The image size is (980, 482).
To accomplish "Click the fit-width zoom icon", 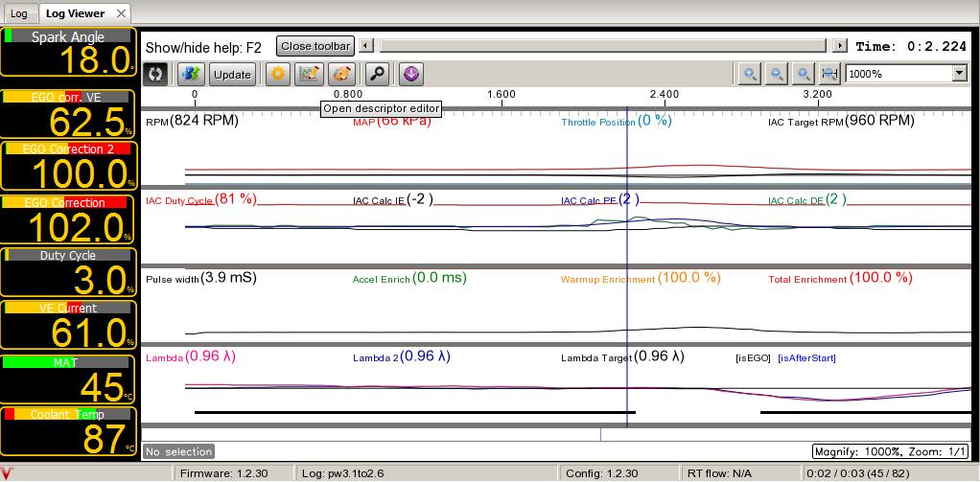I will pos(829,75).
